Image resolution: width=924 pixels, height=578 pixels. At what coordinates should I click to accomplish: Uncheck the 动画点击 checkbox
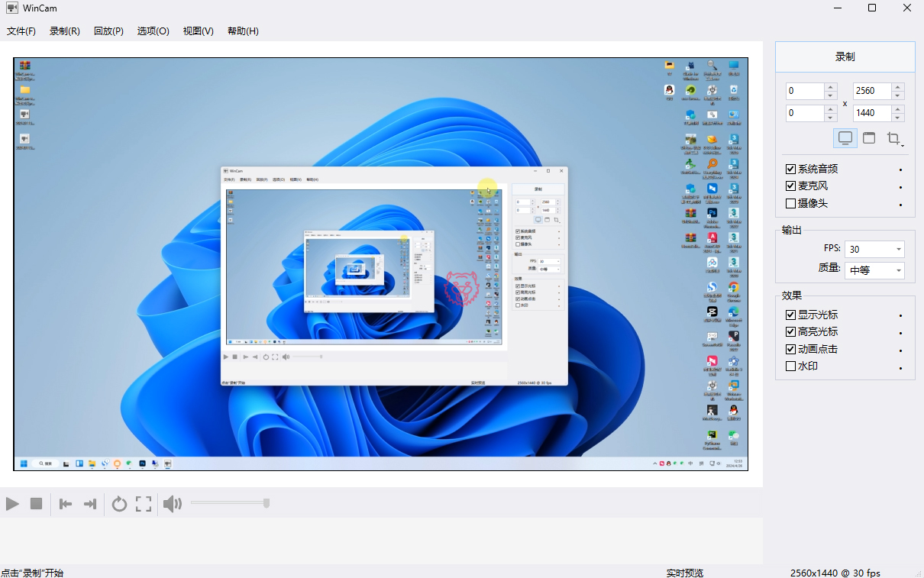coord(791,350)
